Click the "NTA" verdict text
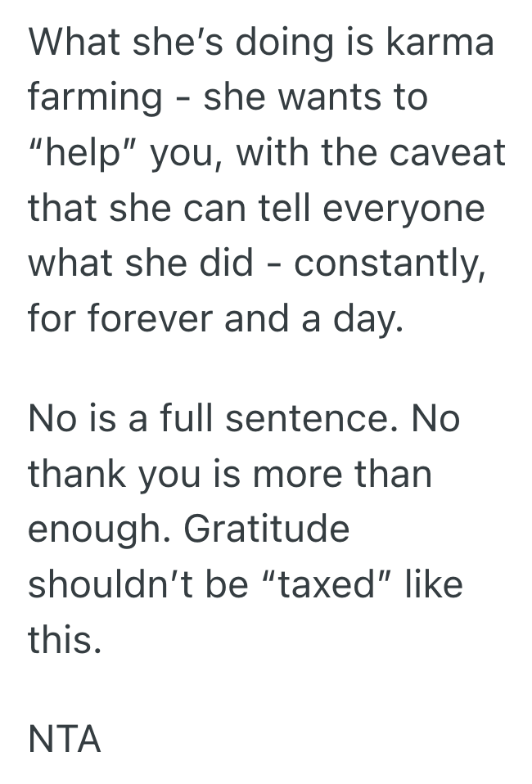Screen dimensions: 532x784 [65, 740]
